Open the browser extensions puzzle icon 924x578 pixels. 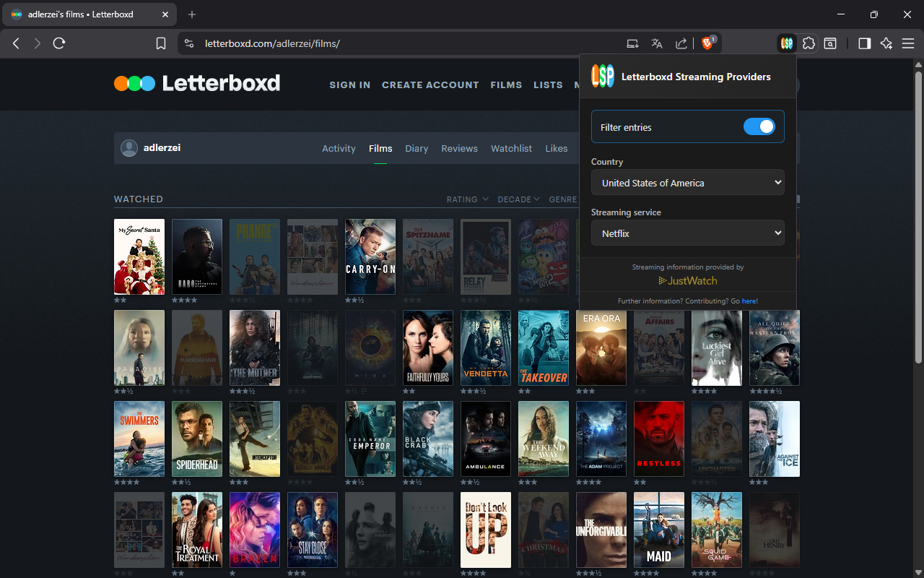808,43
